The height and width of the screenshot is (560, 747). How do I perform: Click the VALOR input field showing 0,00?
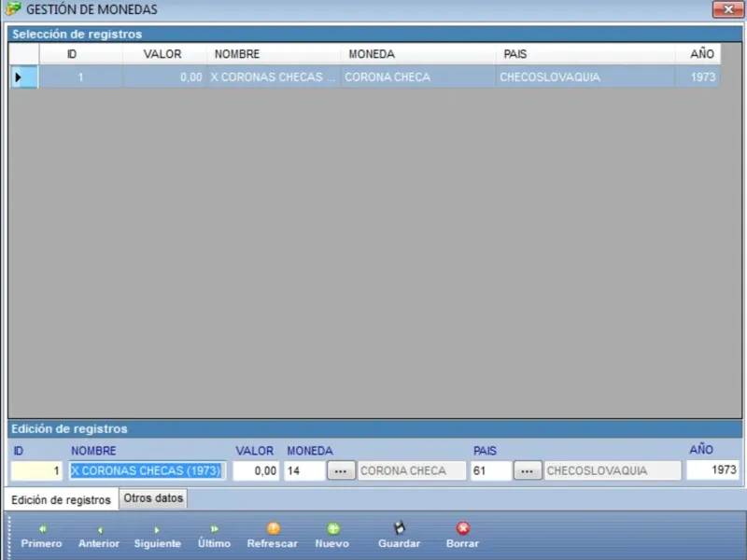[256, 470]
